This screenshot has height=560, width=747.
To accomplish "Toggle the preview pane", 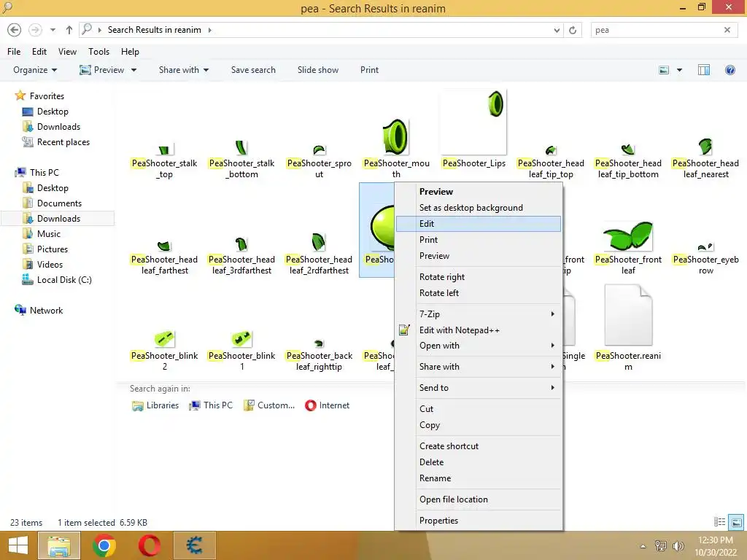I will [x=704, y=70].
